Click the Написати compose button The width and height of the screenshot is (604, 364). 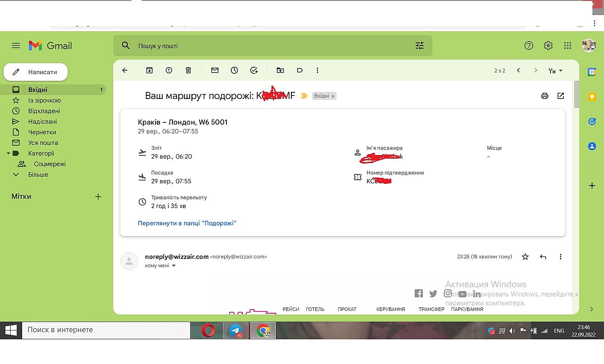[36, 72]
